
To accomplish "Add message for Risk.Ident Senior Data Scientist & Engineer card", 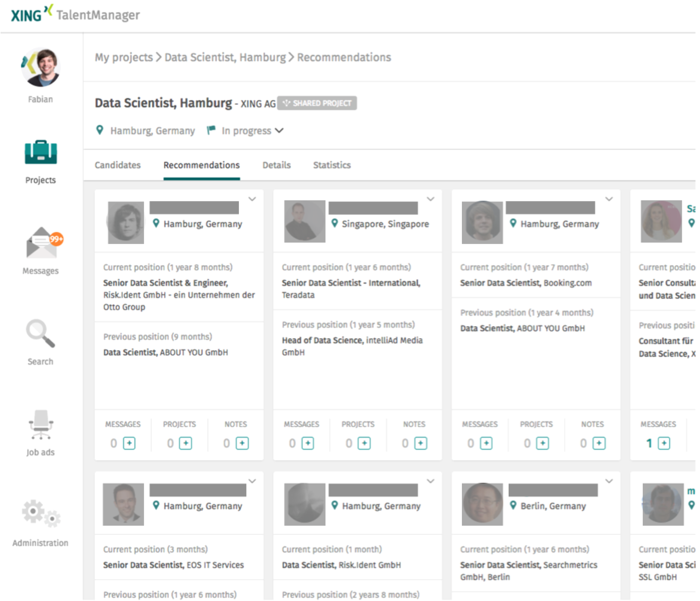I will point(129,443).
